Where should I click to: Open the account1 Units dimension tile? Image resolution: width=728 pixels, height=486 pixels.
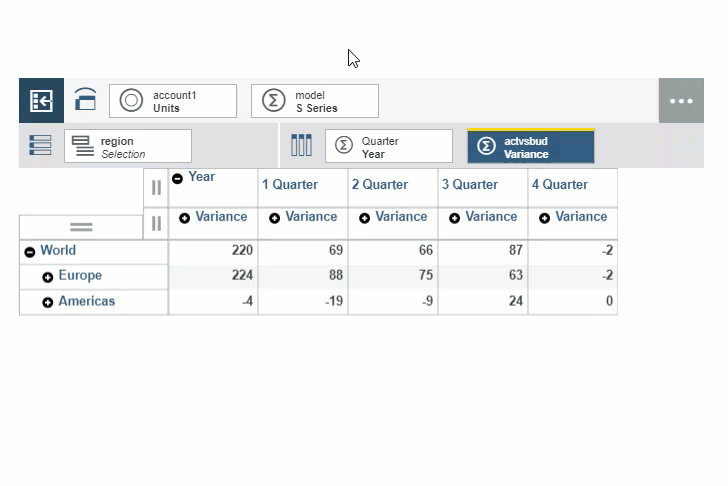[185, 101]
